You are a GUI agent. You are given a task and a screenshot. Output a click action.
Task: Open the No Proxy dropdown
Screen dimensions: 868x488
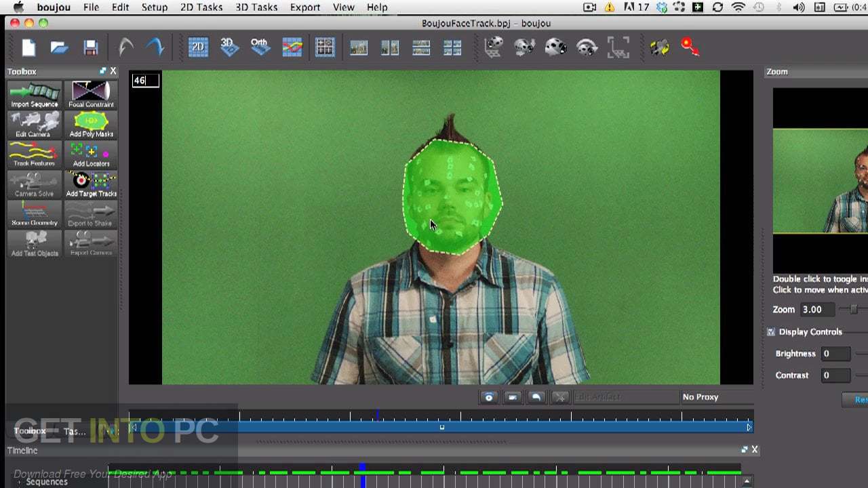(x=716, y=397)
